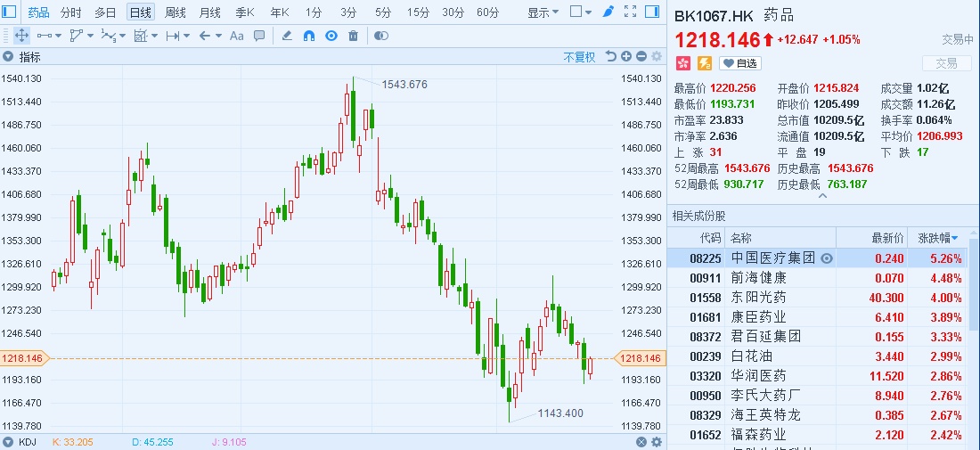Open the 显示 display dropdown

click(543, 12)
